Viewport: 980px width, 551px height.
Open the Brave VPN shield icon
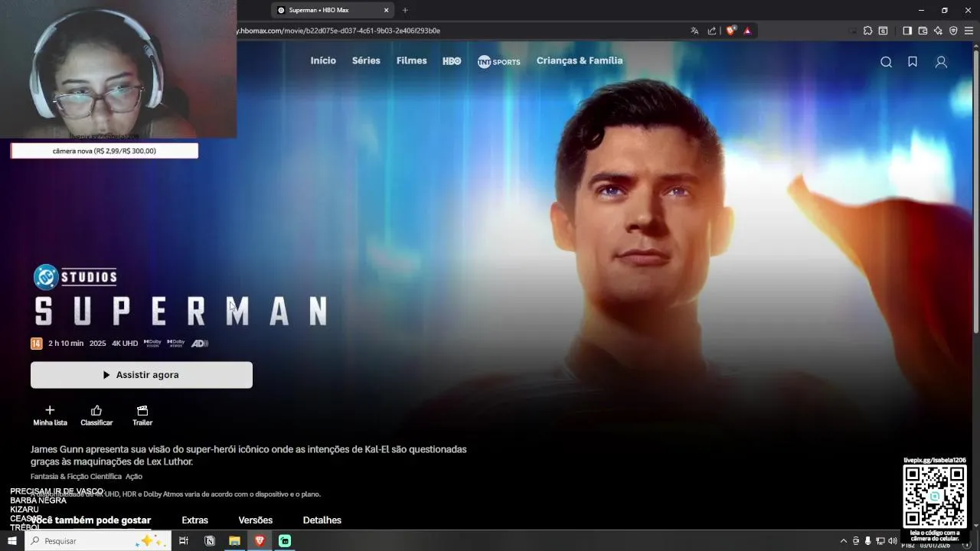953,31
